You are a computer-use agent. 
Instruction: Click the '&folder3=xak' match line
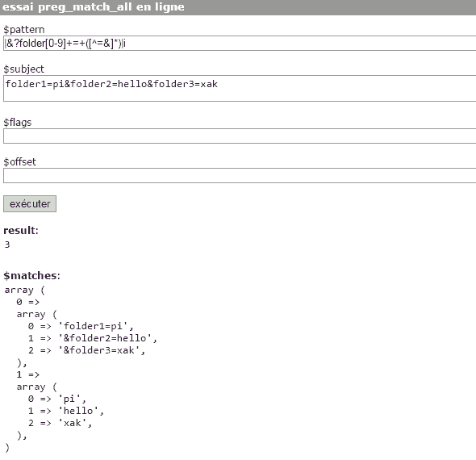(87, 350)
